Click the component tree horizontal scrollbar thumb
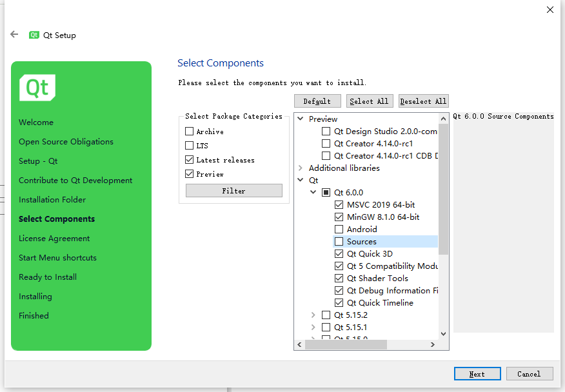The height and width of the screenshot is (392, 565). (346, 344)
